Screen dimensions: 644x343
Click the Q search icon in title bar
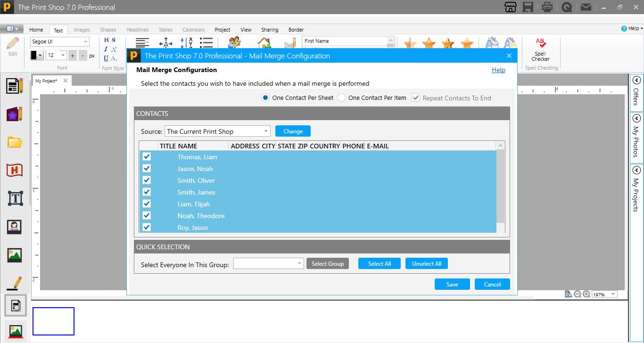567,7
